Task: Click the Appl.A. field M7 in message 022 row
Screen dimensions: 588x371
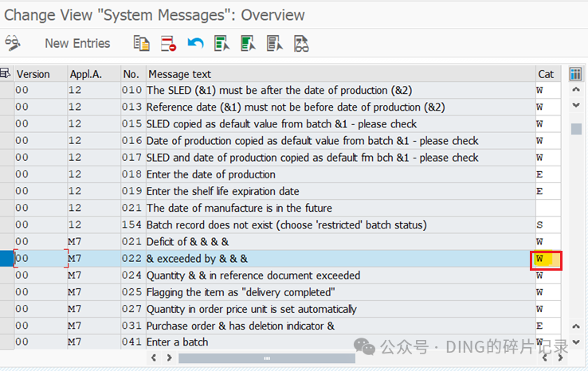Action: click(94, 259)
